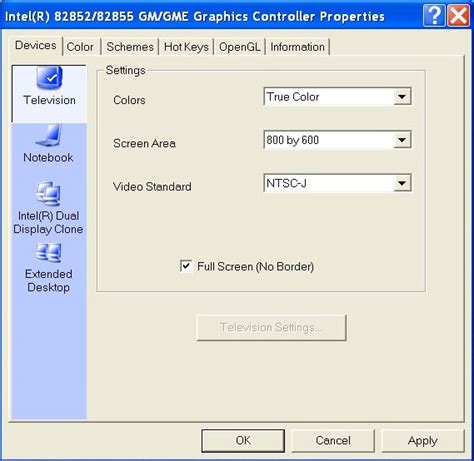
Task: Toggle Full Screen (No Border) checkbox
Action: coord(186,266)
